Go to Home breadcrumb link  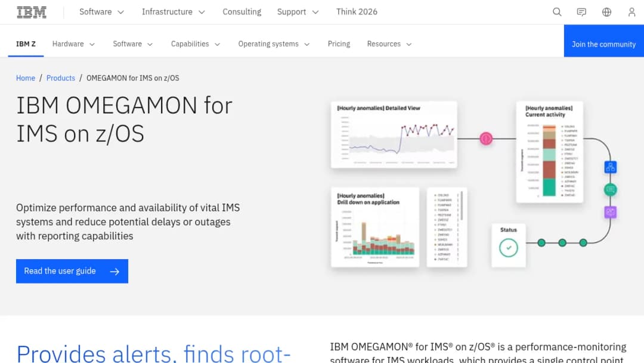pyautogui.click(x=26, y=78)
